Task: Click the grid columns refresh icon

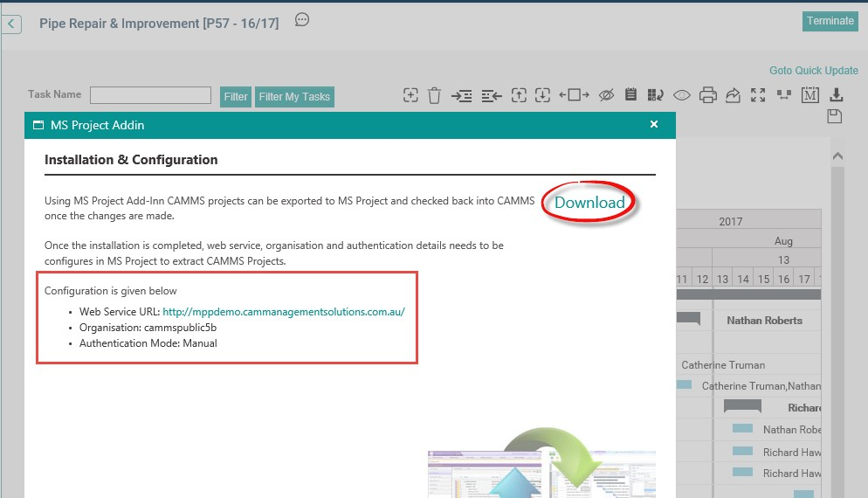Action: point(656,95)
